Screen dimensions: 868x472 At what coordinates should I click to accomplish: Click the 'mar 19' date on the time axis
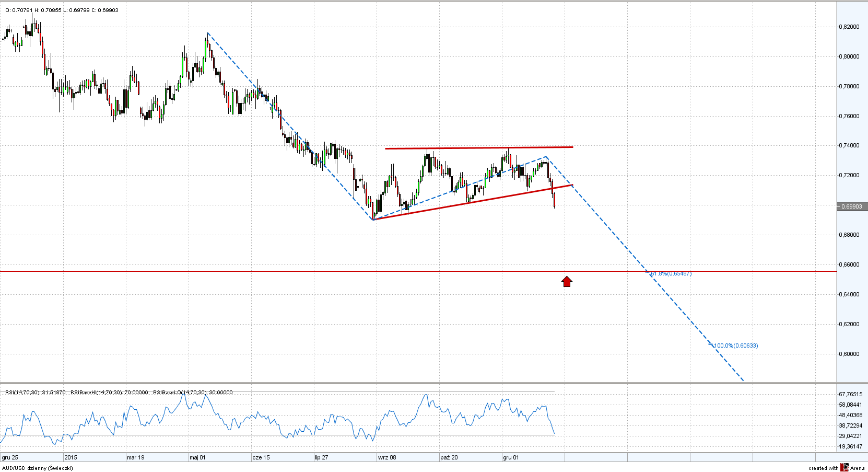coord(136,457)
